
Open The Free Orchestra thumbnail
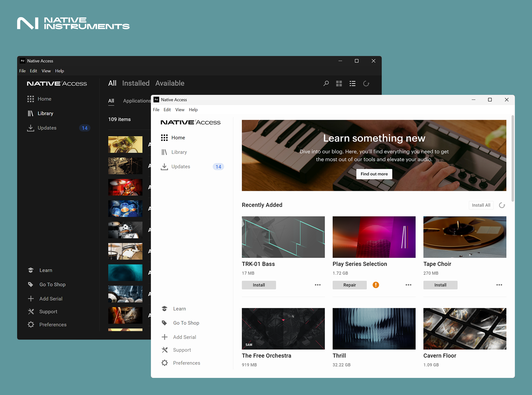tap(283, 329)
